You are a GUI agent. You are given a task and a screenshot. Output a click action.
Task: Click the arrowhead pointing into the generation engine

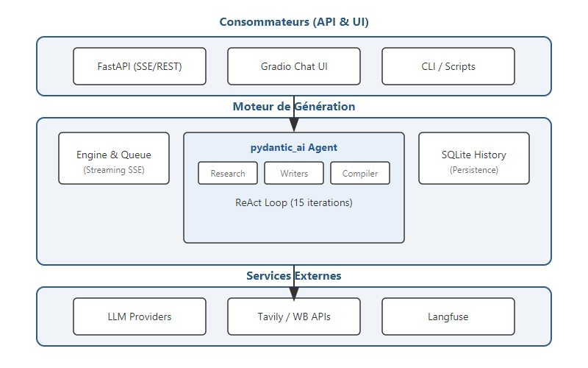click(x=294, y=126)
